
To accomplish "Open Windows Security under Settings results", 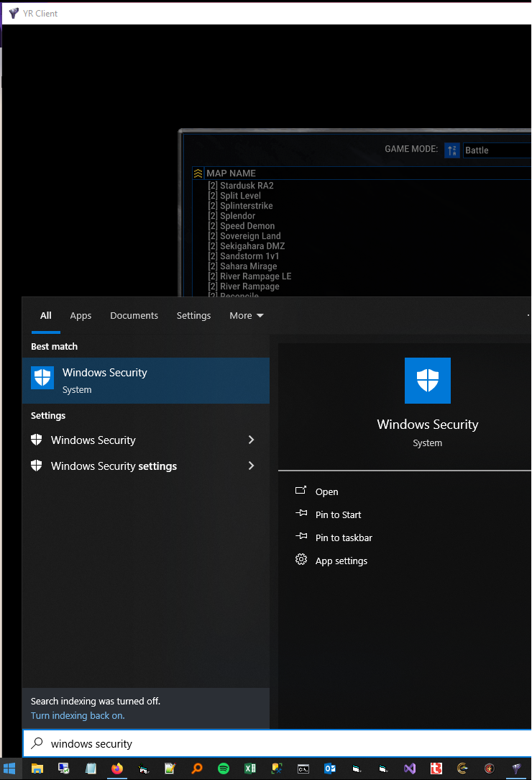I will [x=146, y=440].
